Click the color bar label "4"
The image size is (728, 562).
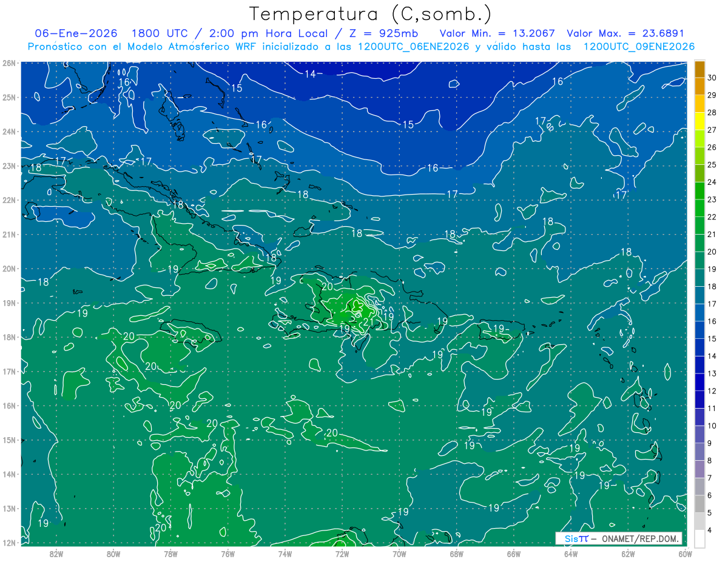click(710, 530)
